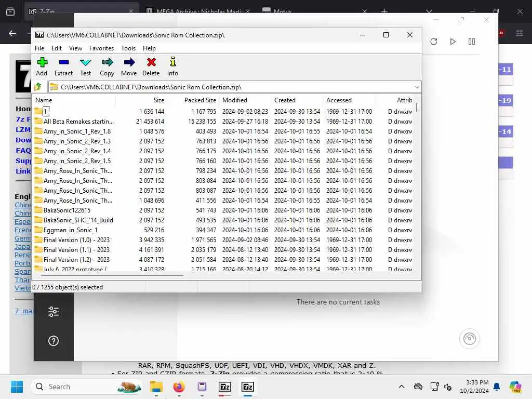This screenshot has height=399, width=532.
Task: Click the vertical scrollbar of file list
Action: pos(417,108)
